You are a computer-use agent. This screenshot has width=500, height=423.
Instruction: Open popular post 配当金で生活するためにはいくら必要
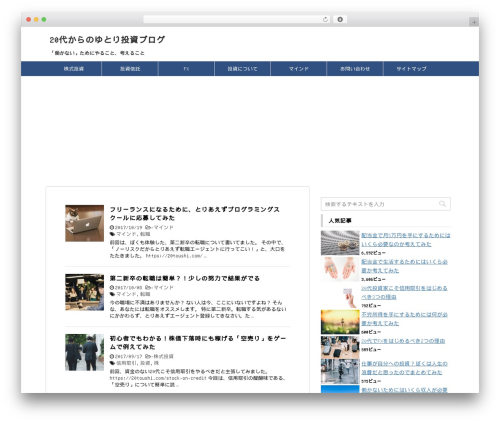(x=404, y=266)
